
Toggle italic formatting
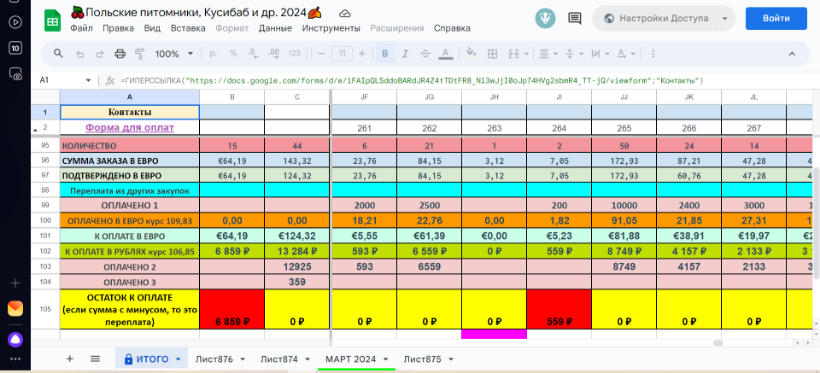[404, 53]
